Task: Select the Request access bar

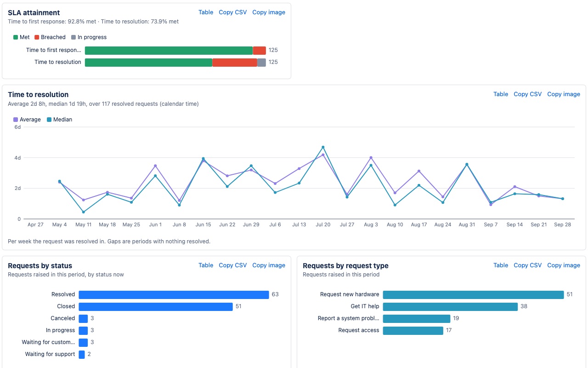Action: click(413, 330)
